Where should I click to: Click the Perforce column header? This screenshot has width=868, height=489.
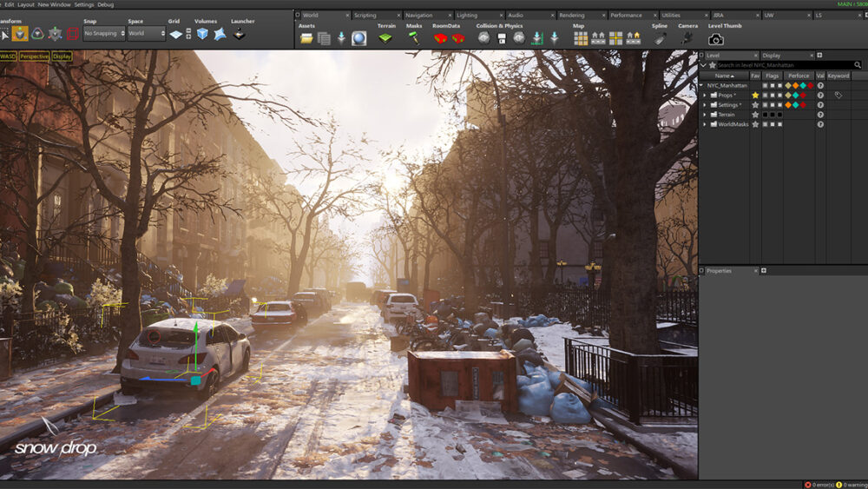pos(799,76)
